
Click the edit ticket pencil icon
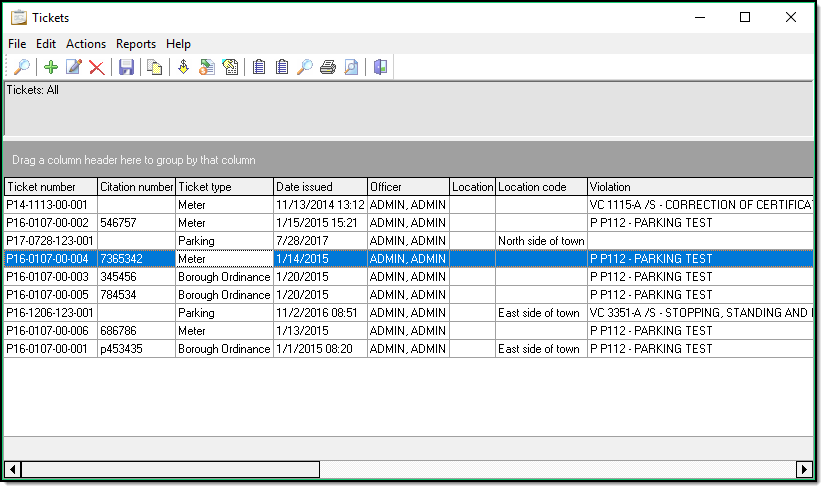(73, 67)
